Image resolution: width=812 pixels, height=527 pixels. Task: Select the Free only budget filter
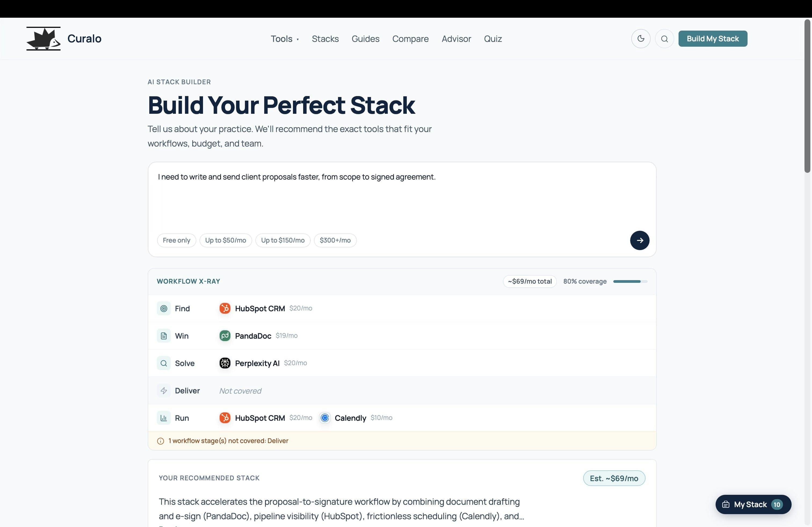(x=176, y=240)
